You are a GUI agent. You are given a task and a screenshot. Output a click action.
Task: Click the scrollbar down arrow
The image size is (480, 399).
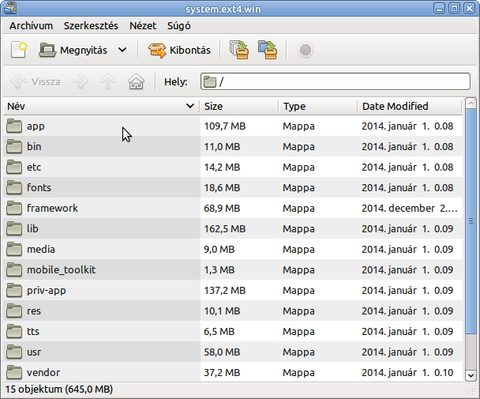[x=471, y=376]
